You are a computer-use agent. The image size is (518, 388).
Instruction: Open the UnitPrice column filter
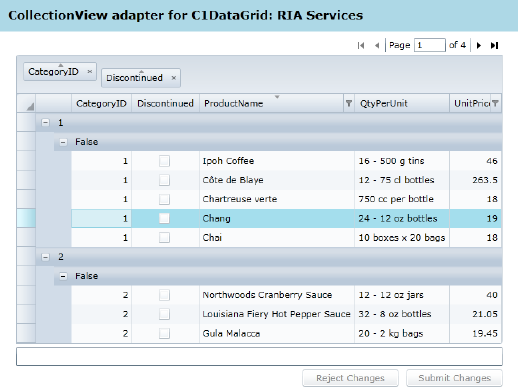(x=495, y=103)
